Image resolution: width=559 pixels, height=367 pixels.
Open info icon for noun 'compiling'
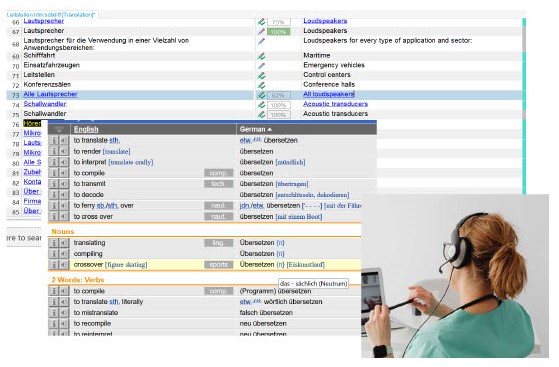(54, 254)
